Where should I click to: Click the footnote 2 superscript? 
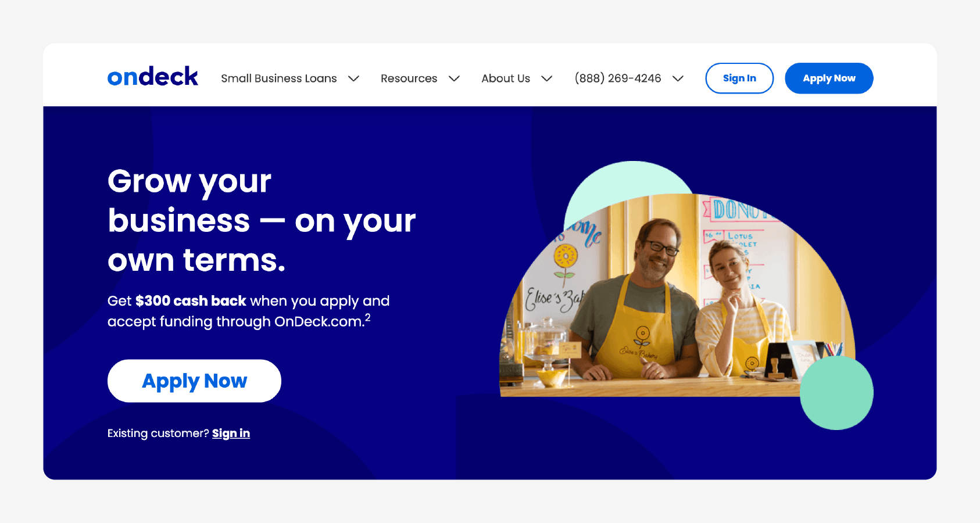[367, 317]
